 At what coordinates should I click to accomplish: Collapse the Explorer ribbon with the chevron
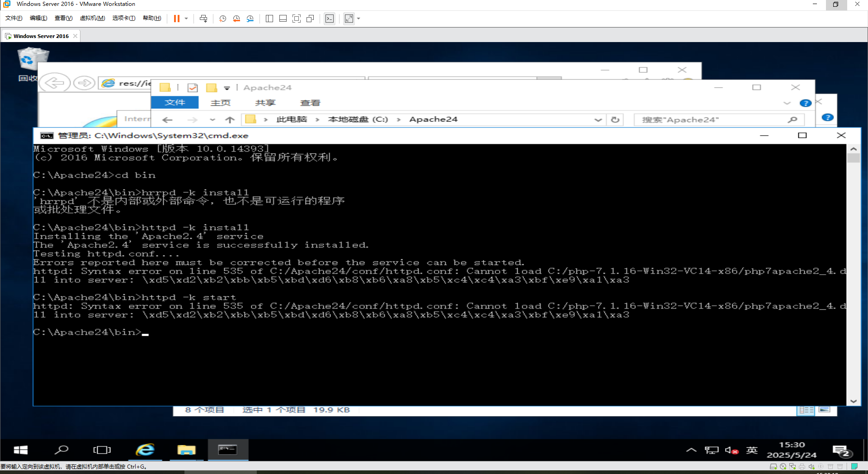[x=787, y=103]
